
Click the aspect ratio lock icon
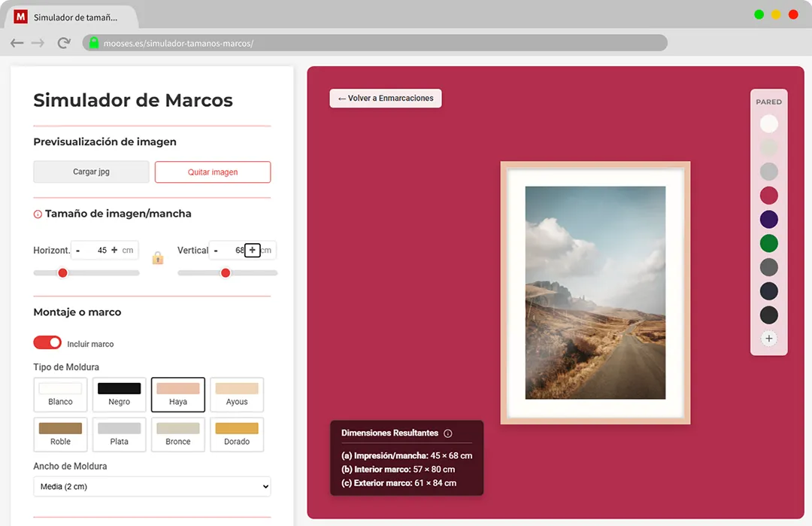(158, 257)
